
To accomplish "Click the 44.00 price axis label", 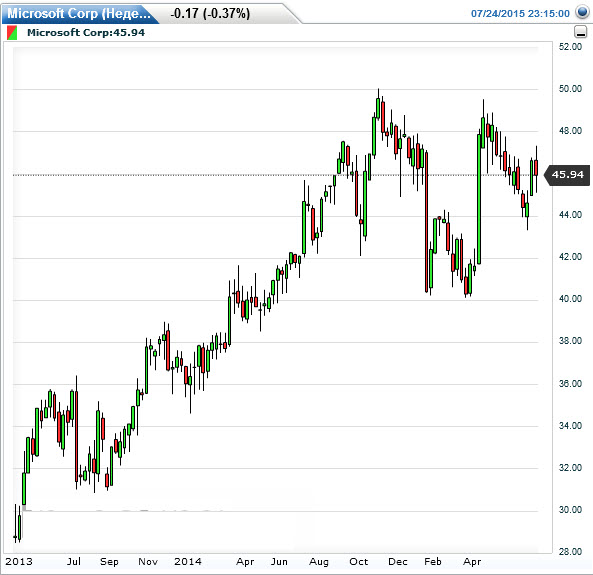I will coord(570,214).
